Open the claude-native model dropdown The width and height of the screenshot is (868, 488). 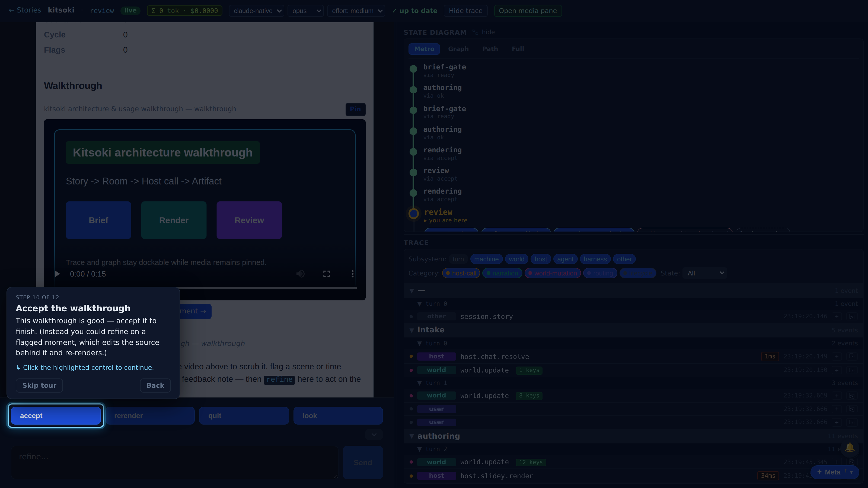(257, 11)
